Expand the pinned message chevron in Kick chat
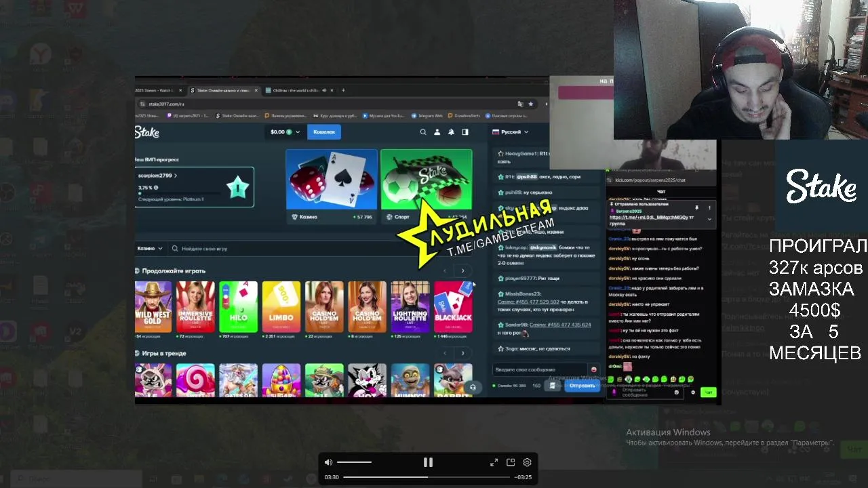The width and height of the screenshot is (868, 488). (x=709, y=219)
